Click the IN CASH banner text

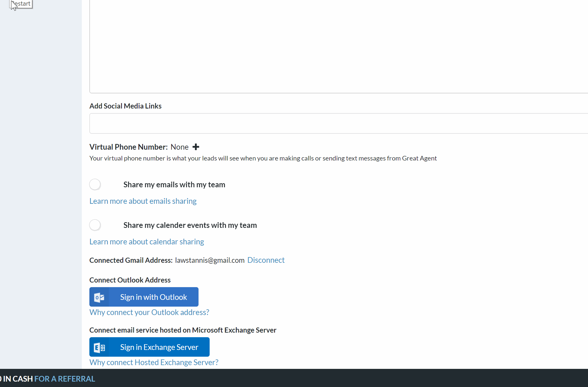(x=18, y=379)
